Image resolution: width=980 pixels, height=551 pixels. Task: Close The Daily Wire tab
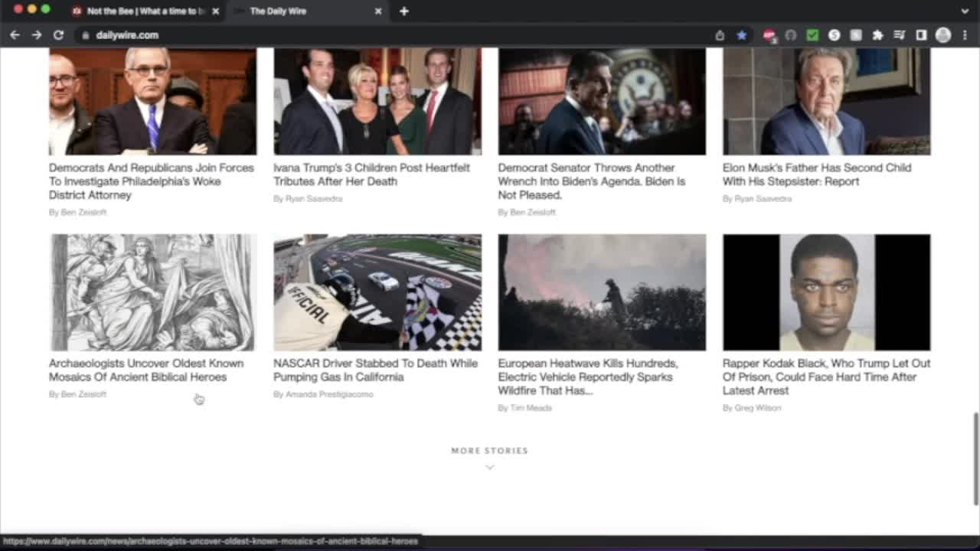click(x=377, y=11)
